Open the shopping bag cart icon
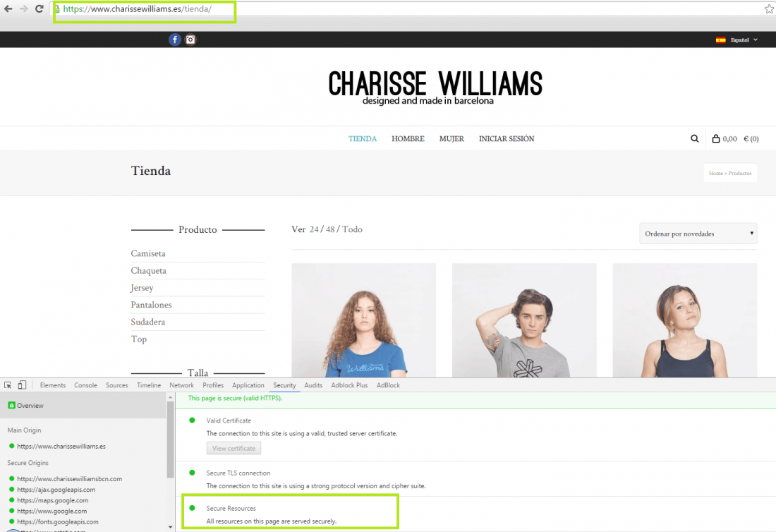This screenshot has height=532, width=776. click(715, 138)
